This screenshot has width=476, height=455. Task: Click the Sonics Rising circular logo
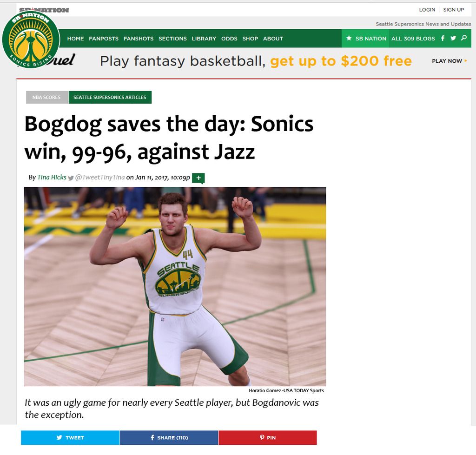coord(31,40)
